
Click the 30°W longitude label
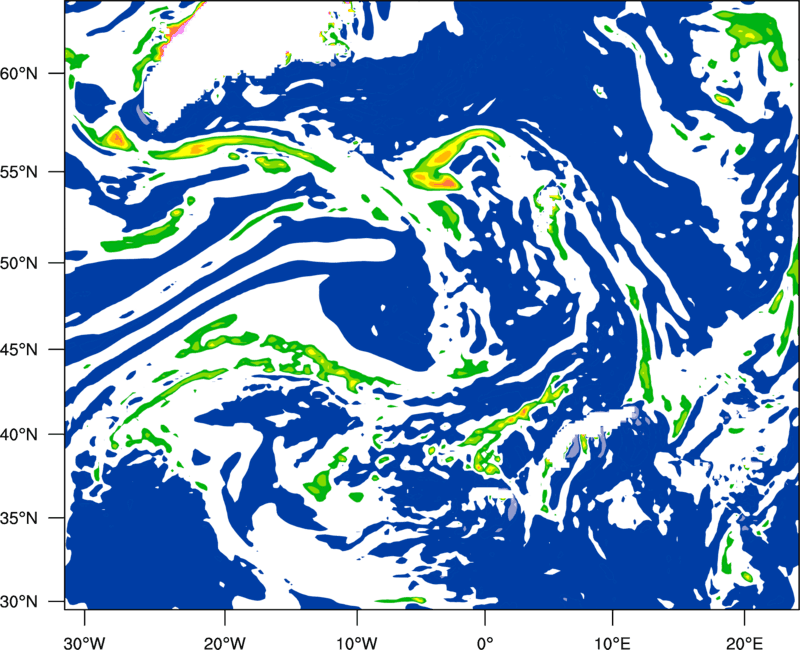point(84,643)
